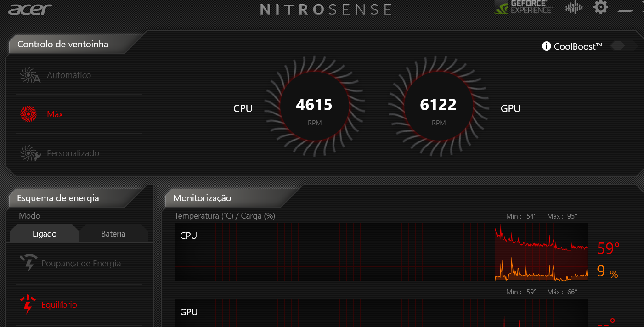This screenshot has height=327, width=644.
Task: Click the Controlo de ventoinha header
Action: pos(63,45)
